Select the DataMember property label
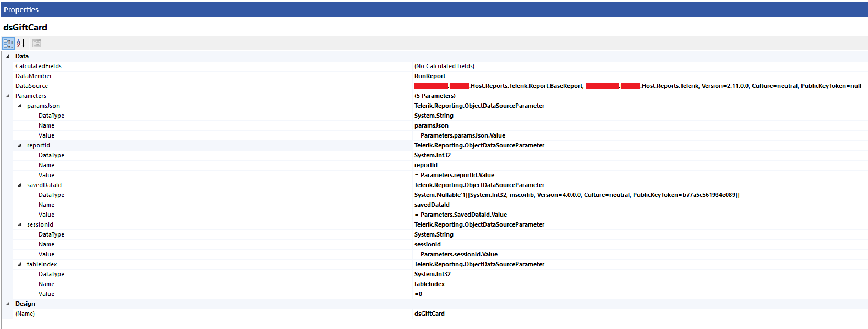868x329 pixels. pyautogui.click(x=34, y=76)
